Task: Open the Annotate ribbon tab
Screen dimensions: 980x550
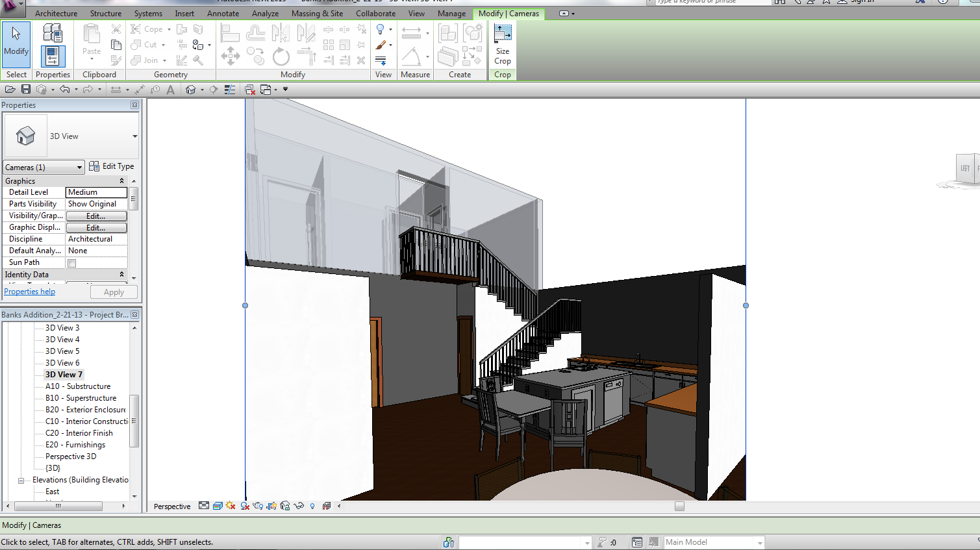Action: pos(223,14)
